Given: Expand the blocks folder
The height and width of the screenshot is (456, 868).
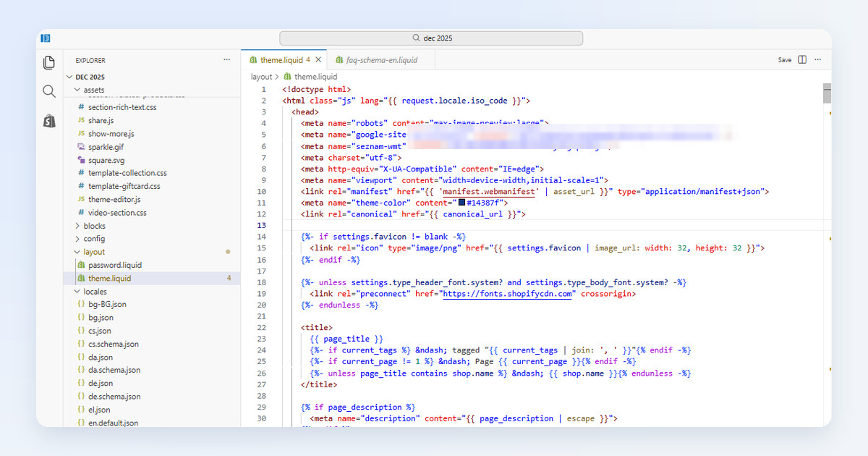Looking at the screenshot, I should [x=94, y=226].
